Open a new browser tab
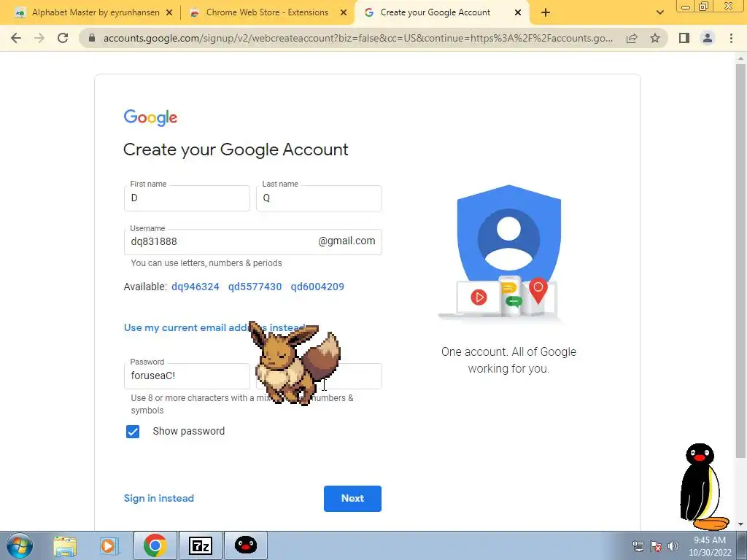 tap(546, 13)
